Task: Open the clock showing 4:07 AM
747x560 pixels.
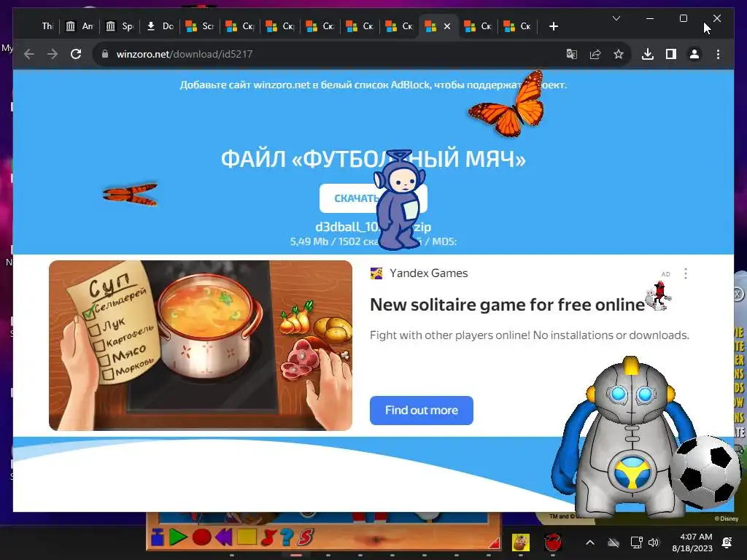Action: [x=692, y=542]
